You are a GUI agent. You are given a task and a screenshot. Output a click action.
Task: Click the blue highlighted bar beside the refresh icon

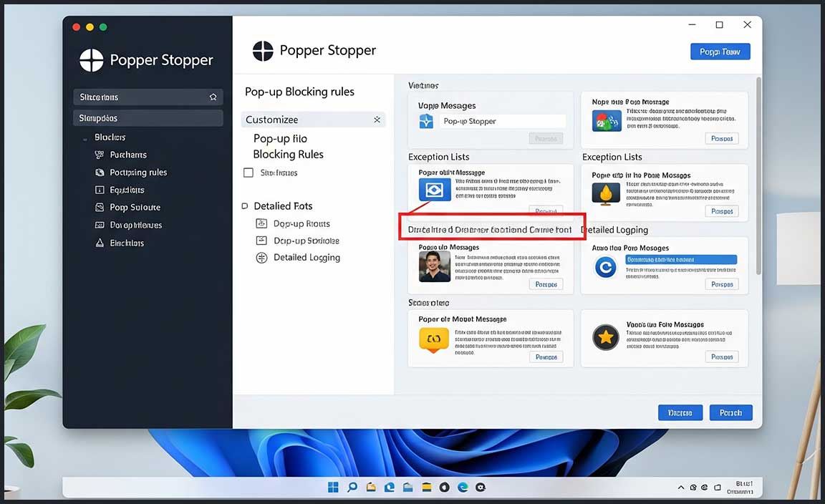pos(680,261)
